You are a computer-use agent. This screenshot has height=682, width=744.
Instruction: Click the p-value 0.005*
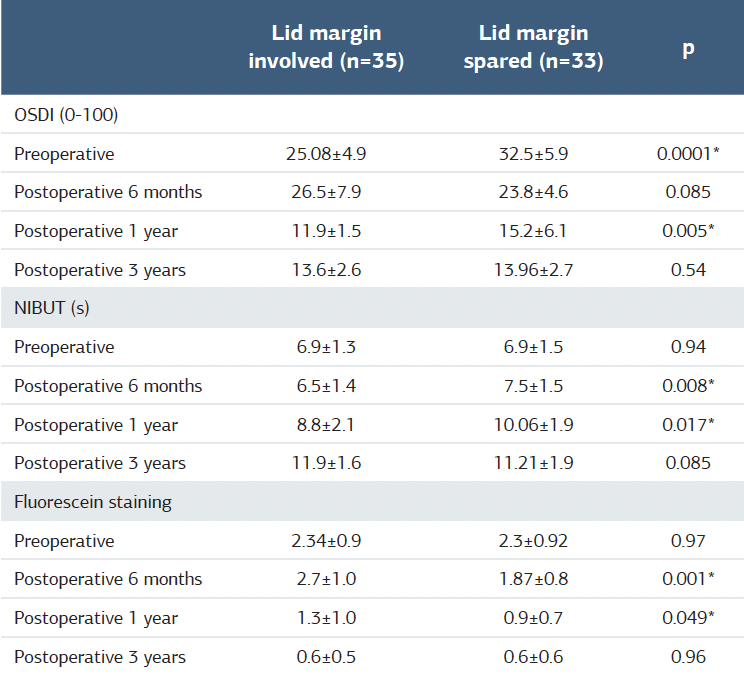point(688,231)
